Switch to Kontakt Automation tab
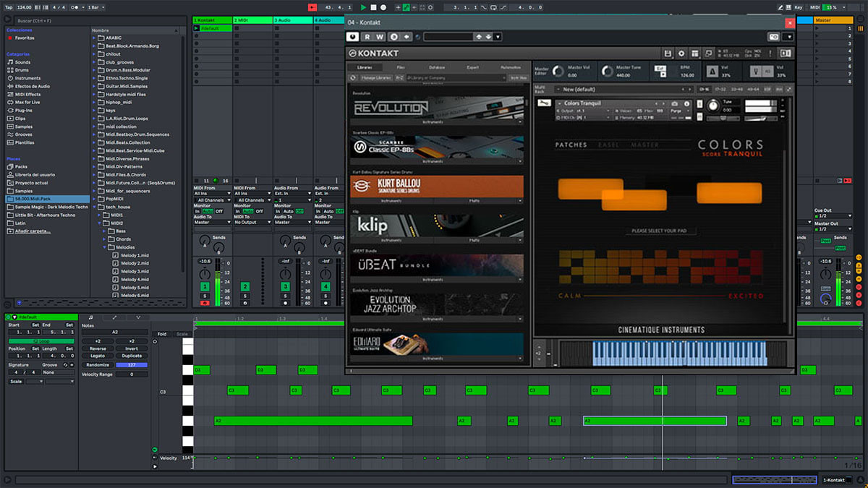Image resolution: width=868 pixels, height=488 pixels. coord(510,67)
